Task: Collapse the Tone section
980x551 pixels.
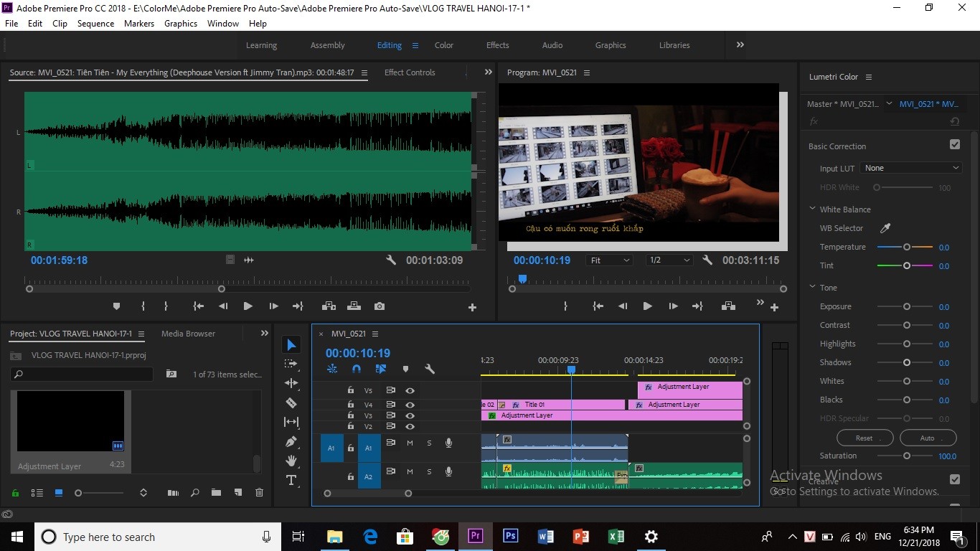Action: [813, 288]
